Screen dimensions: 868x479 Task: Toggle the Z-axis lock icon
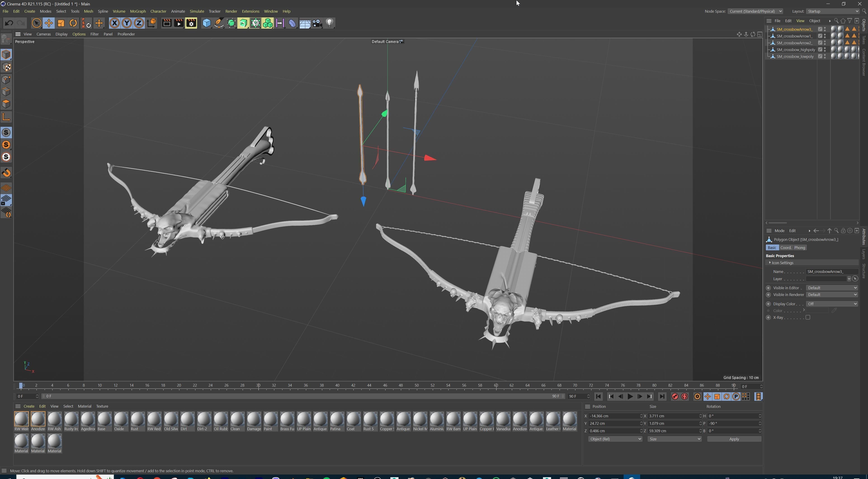[139, 23]
